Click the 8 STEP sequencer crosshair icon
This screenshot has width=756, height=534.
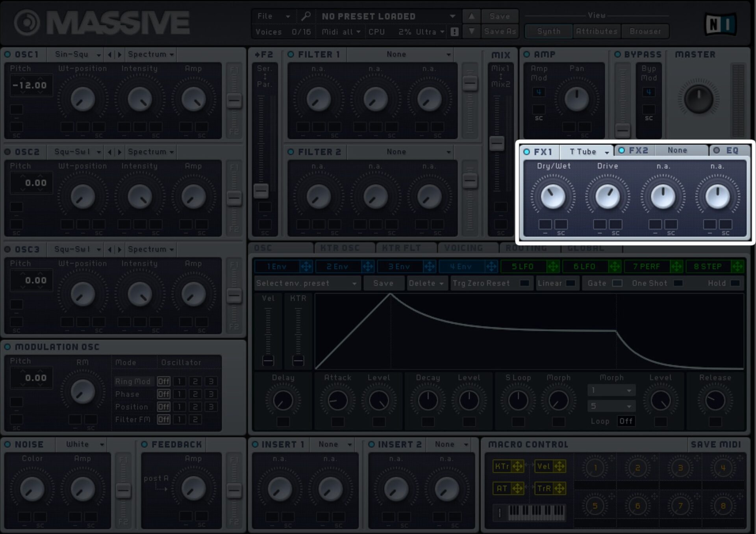tap(738, 266)
